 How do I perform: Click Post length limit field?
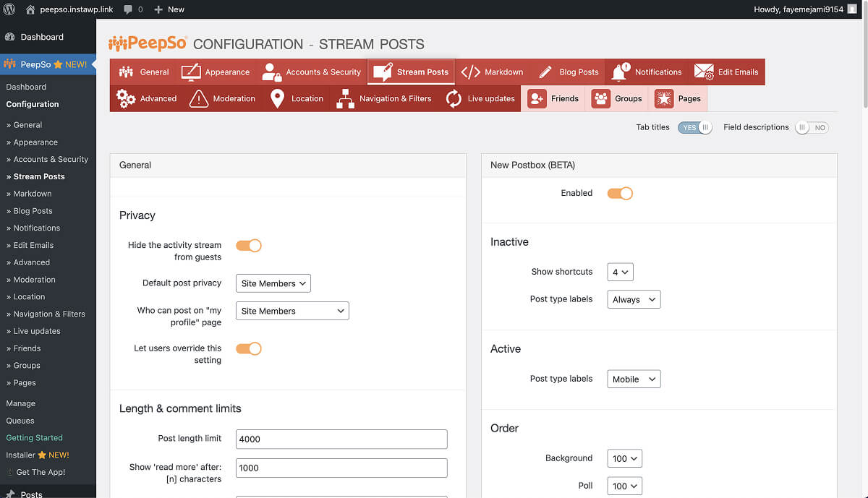point(341,439)
